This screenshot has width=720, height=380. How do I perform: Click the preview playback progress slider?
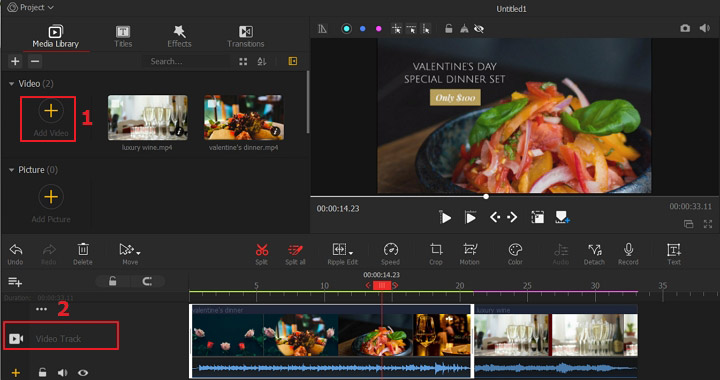point(513,196)
